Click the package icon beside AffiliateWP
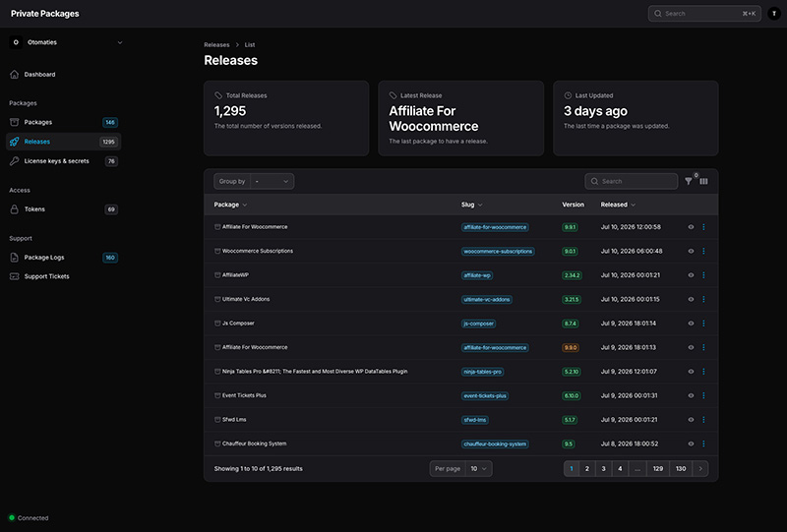Screen dimensions: 787x532 pos(217,275)
